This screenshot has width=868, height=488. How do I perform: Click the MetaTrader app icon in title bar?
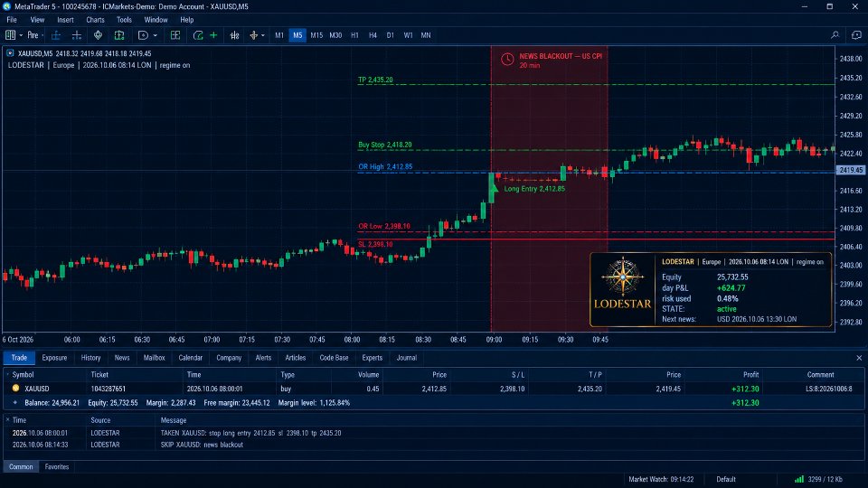[x=6, y=6]
